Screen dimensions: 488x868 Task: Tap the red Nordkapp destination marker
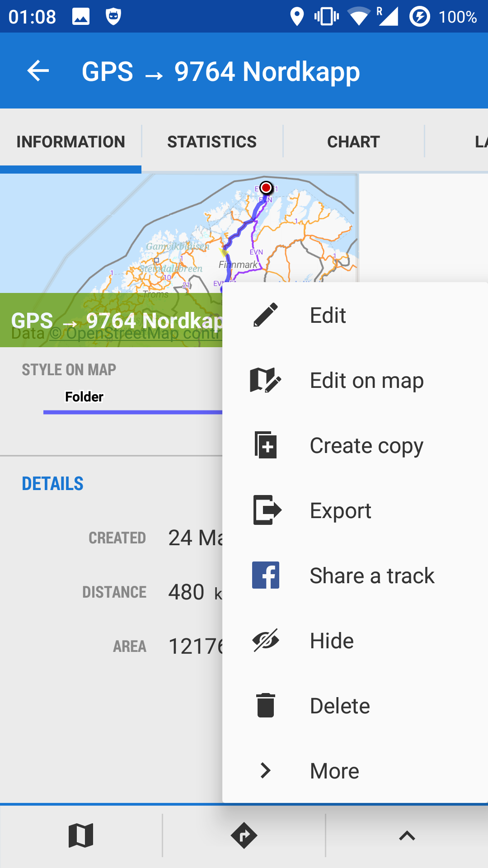click(266, 187)
